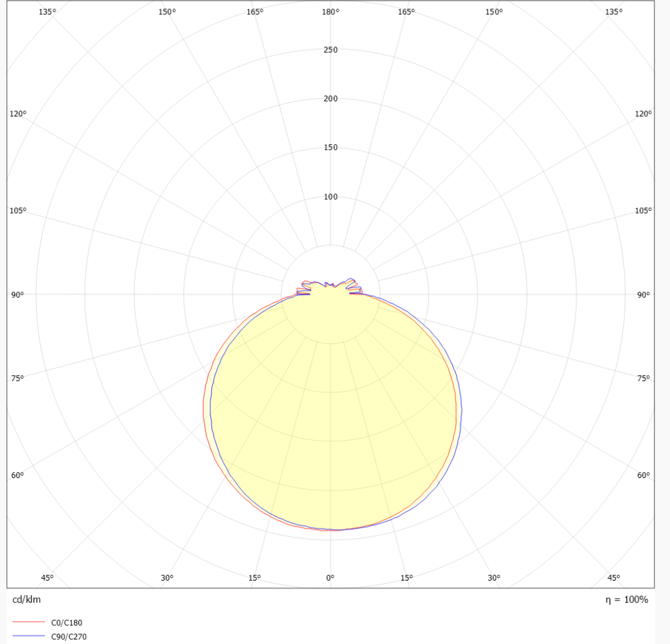Select the C0/C180 legend label
The image size is (670, 644).
pos(67,623)
